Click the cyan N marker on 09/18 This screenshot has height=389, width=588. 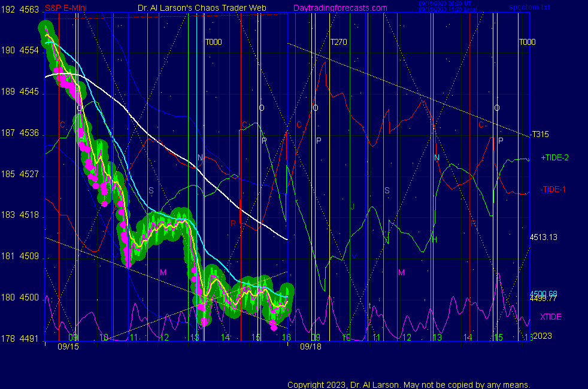tap(437, 157)
